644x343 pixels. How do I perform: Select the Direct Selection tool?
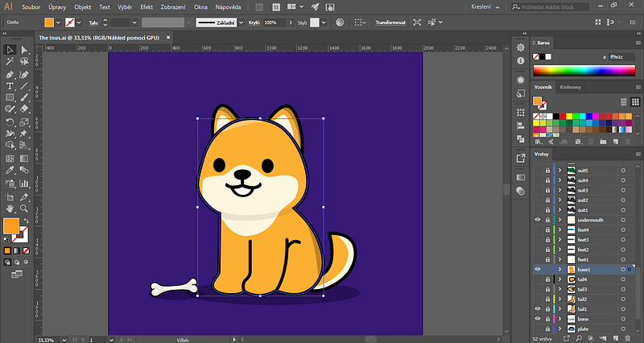(x=23, y=50)
